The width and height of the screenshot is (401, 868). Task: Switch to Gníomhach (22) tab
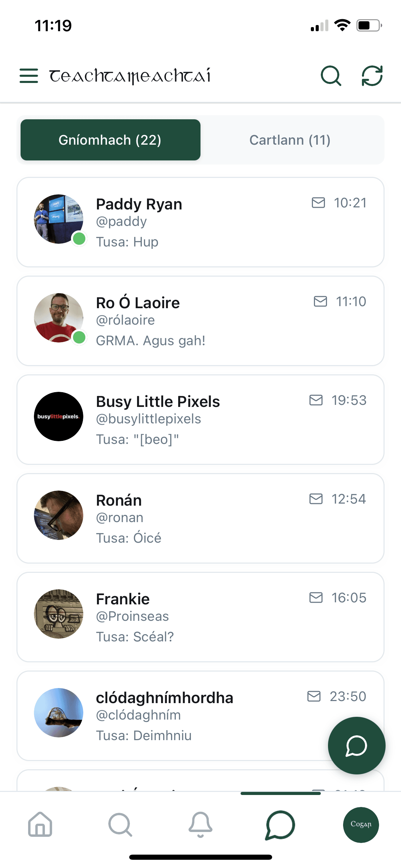coord(110,140)
